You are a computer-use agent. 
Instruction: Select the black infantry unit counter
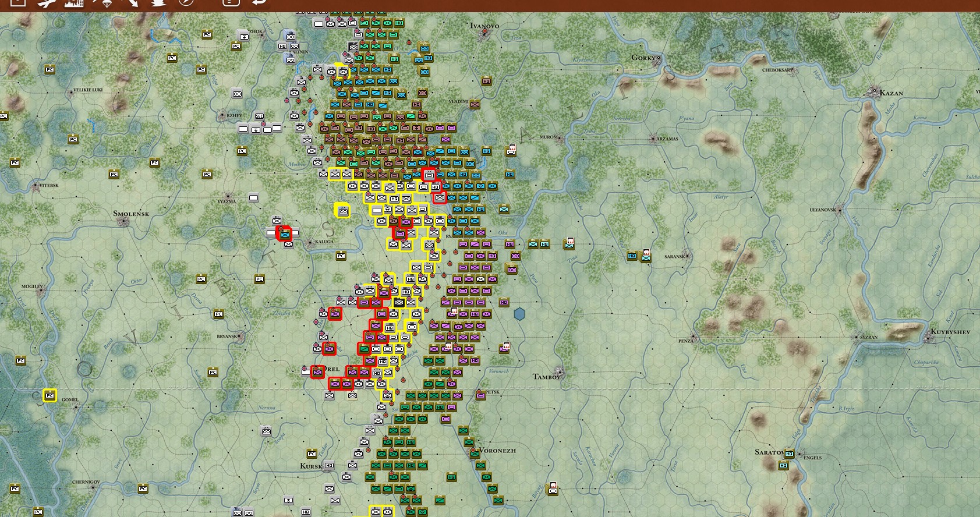399,303
